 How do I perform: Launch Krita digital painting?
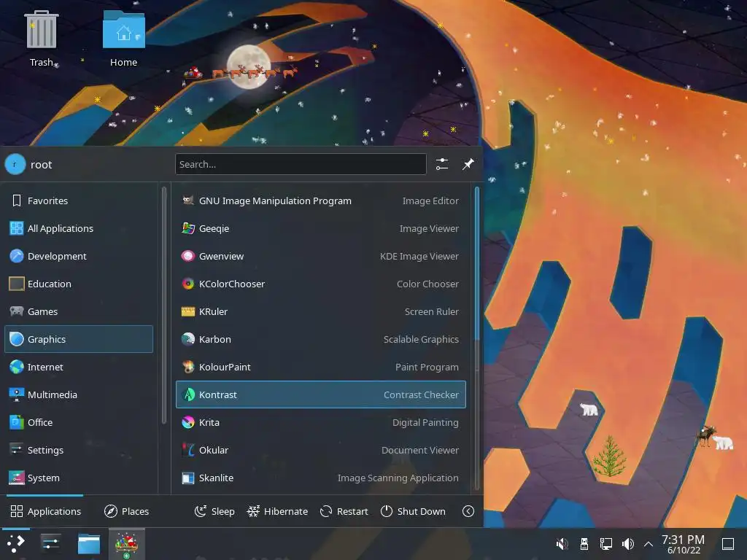[321, 422]
